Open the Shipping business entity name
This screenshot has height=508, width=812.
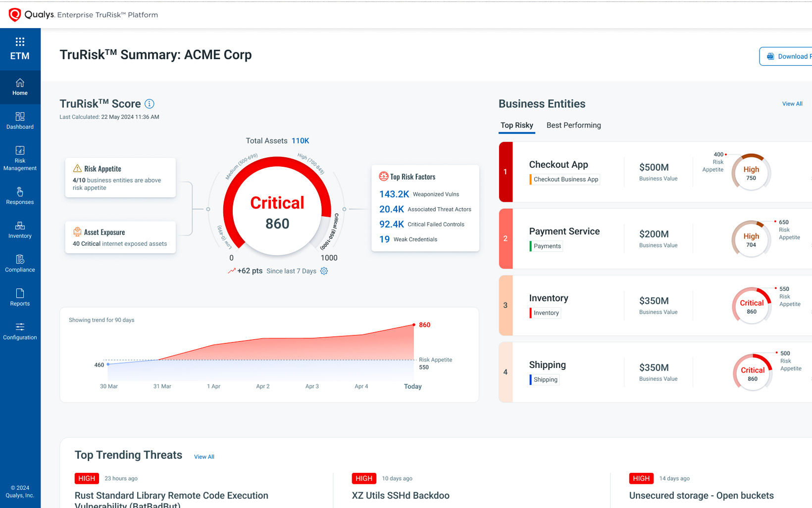tap(547, 365)
